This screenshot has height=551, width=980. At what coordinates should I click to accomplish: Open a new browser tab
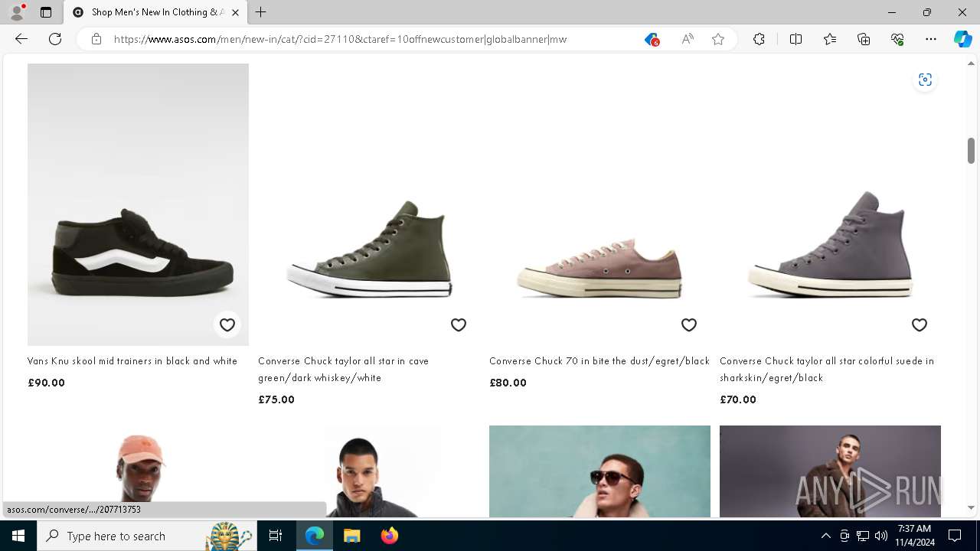click(261, 12)
